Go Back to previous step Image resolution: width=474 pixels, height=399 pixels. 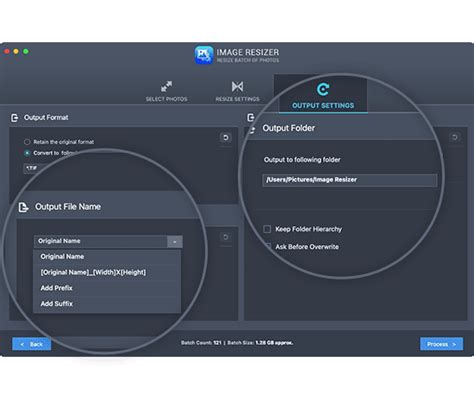[32, 344]
